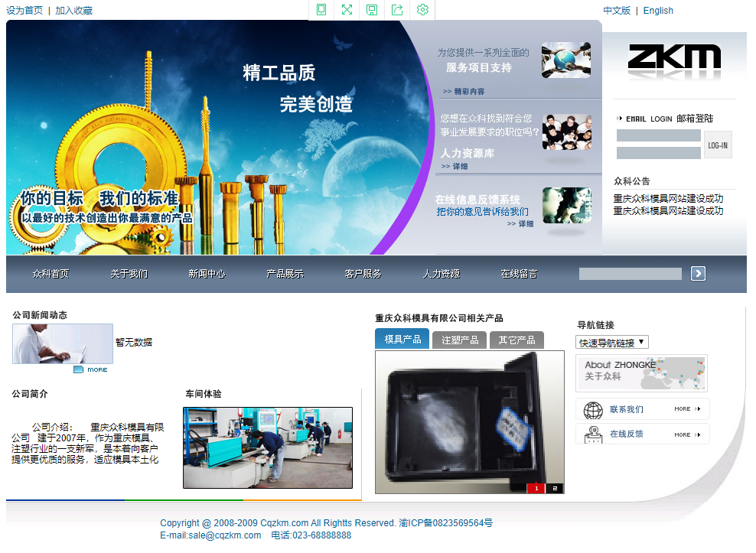This screenshot has width=756, height=553.
Task: Go to 众科首页 in the navigation bar
Action: (51, 274)
